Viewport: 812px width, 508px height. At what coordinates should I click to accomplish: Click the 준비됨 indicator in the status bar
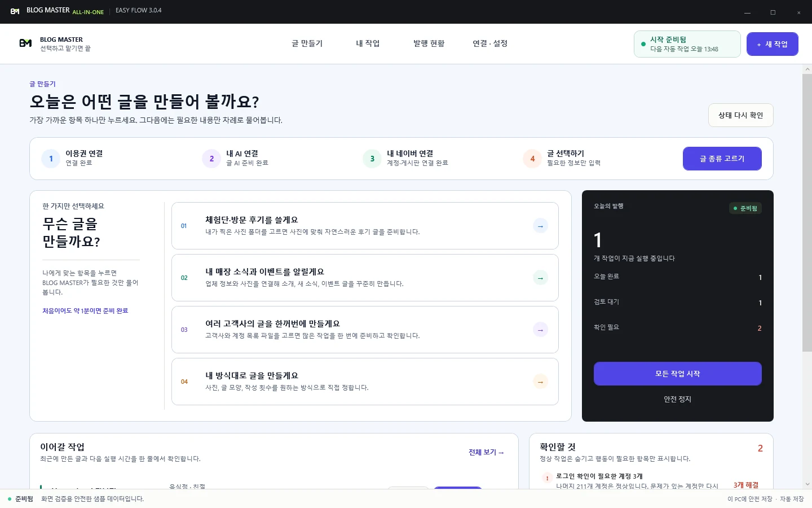(20, 499)
